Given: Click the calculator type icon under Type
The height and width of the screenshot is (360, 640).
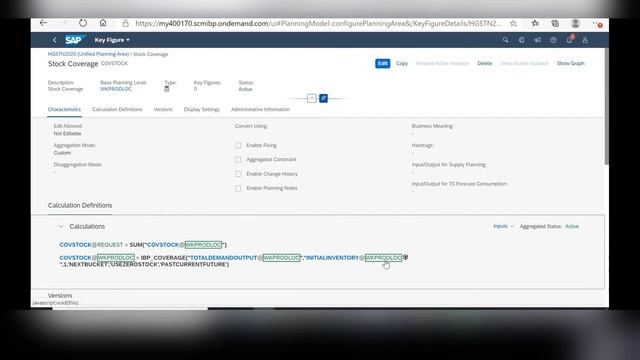Looking at the screenshot, I should (x=167, y=89).
